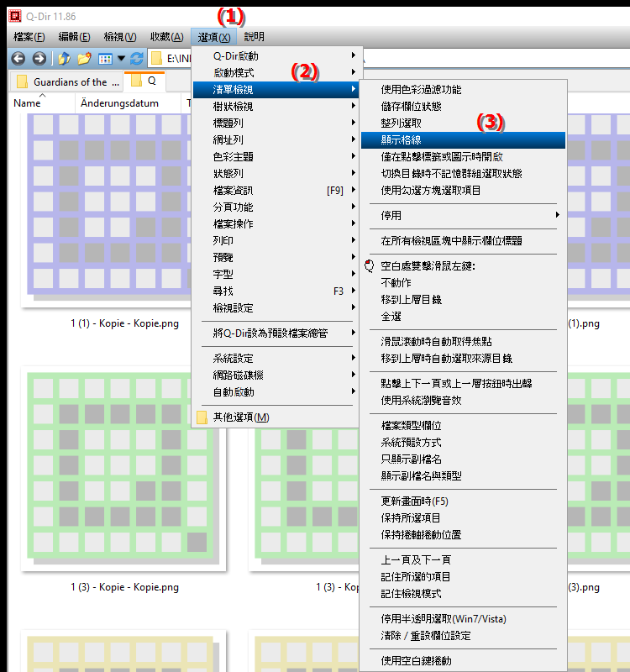Open the 收藏(A) menu
630x672 pixels.
tap(166, 37)
